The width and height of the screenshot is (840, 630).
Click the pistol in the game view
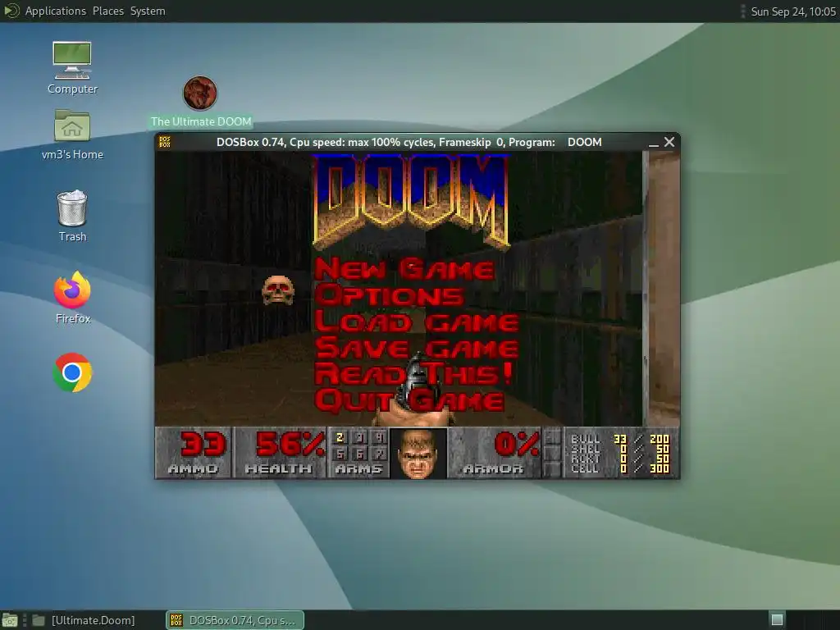point(415,388)
